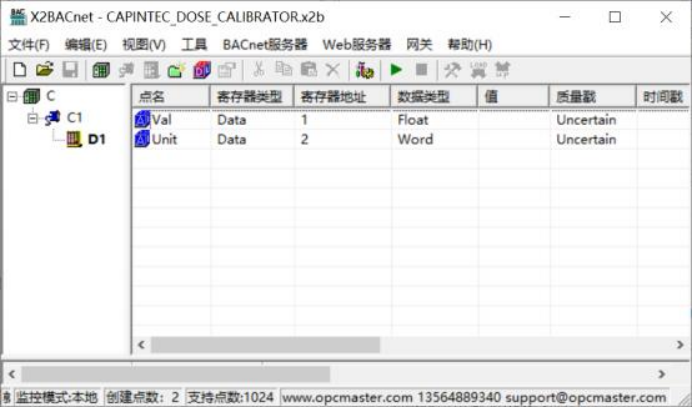This screenshot has width=693, height=407.
Task: Maximize the X2BACnet window
Action: pos(615,17)
